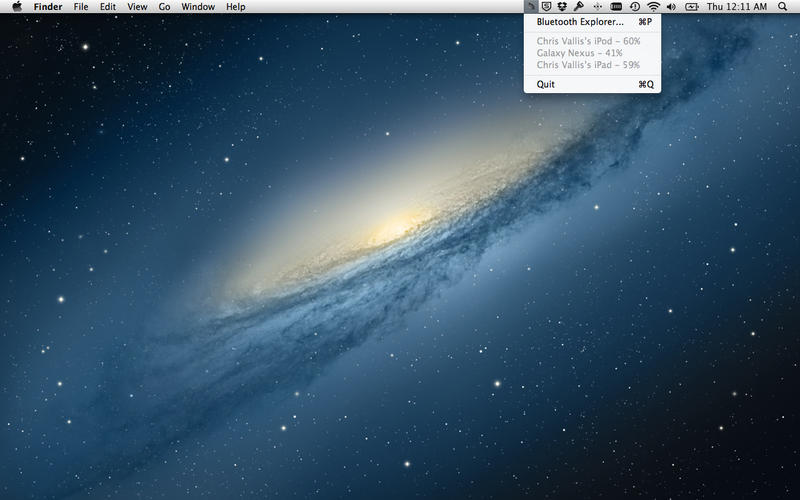Image resolution: width=800 pixels, height=500 pixels.
Task: Click the highlighted signal-monitor menu bar icon
Action: click(x=531, y=7)
